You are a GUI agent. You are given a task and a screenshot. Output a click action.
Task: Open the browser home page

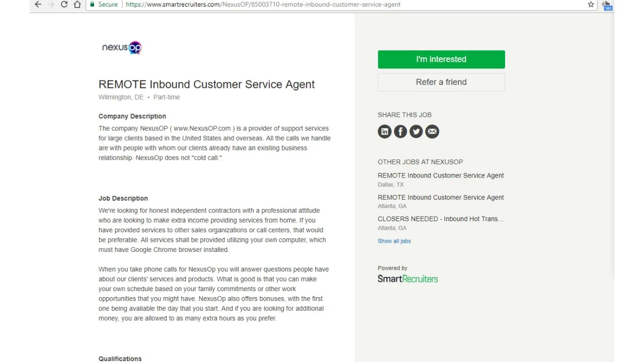pos(77,5)
